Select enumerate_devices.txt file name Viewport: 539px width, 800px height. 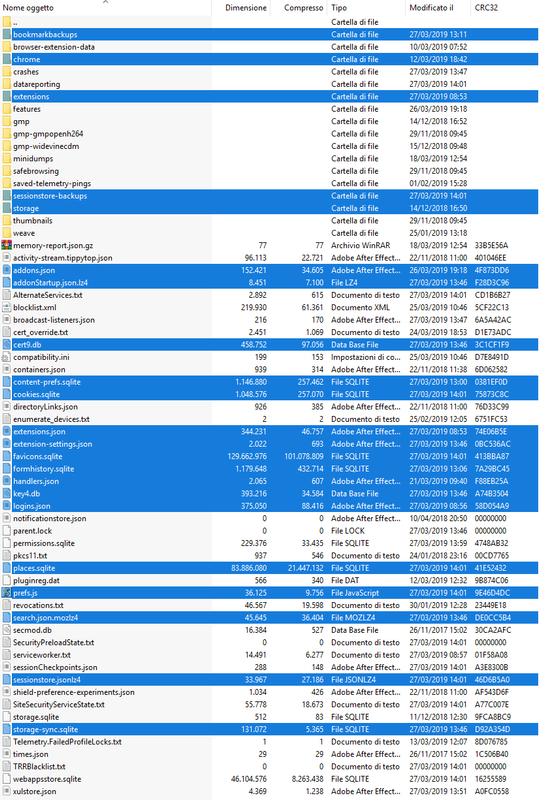[52, 419]
